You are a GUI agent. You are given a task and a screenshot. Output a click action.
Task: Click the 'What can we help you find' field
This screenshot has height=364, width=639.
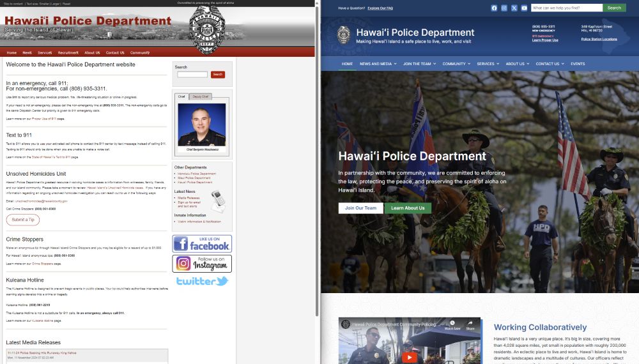pyautogui.click(x=566, y=8)
